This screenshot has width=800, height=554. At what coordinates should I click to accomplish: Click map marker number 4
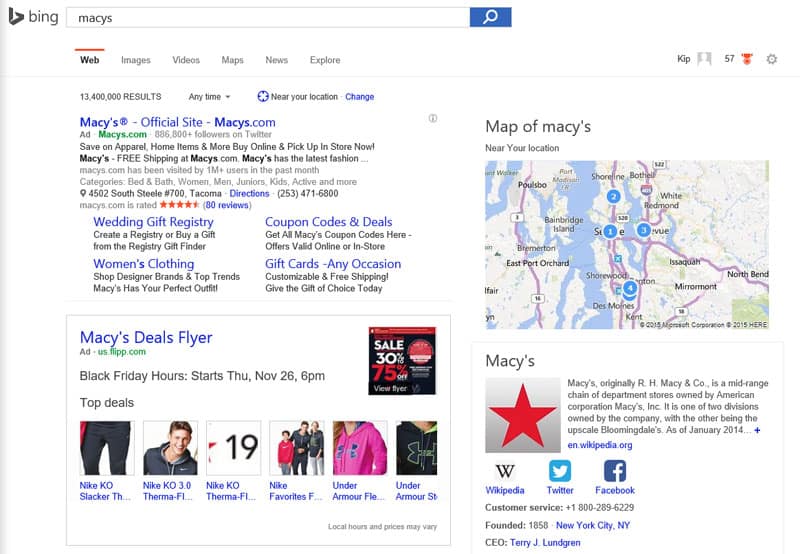tap(630, 288)
